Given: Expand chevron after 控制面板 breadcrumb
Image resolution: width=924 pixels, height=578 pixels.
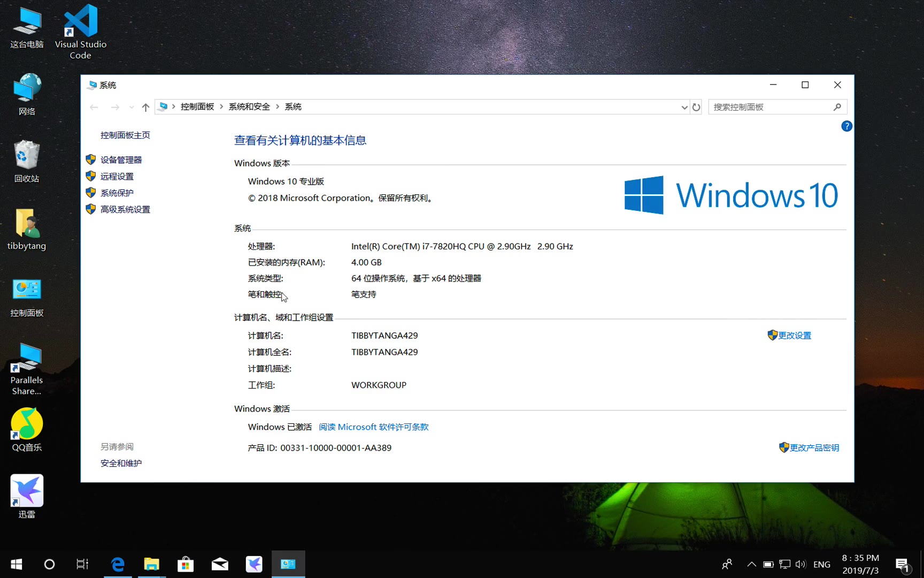Looking at the screenshot, I should click(x=221, y=107).
